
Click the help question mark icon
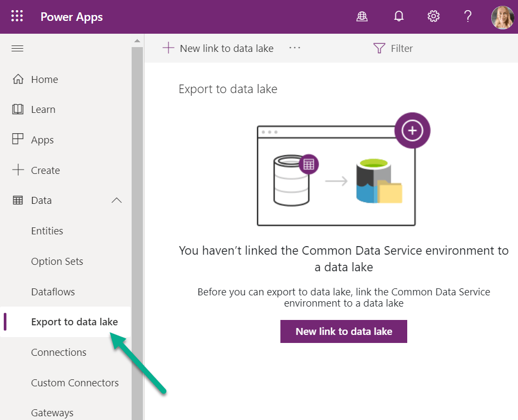pyautogui.click(x=467, y=17)
